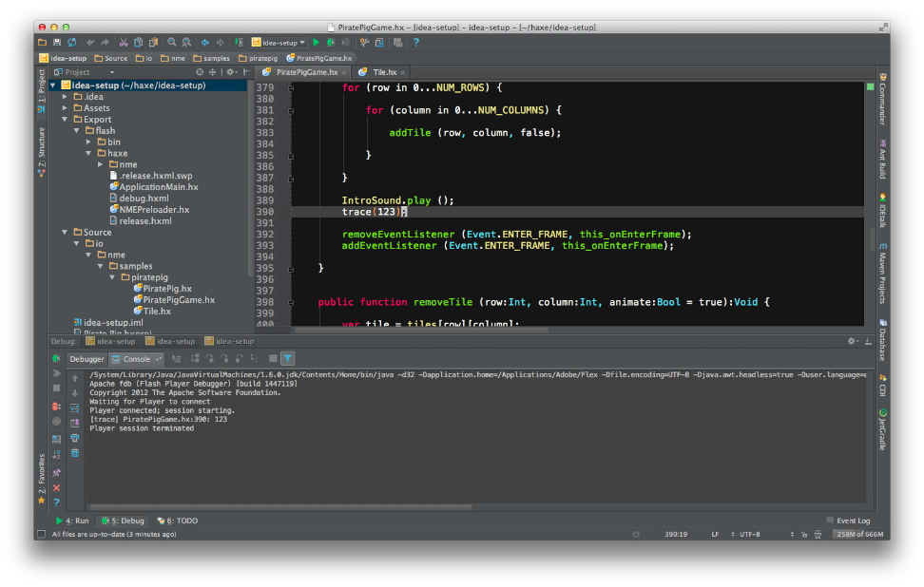Click the Paste clipboard icon
This screenshot has width=924, height=587.
(153, 43)
